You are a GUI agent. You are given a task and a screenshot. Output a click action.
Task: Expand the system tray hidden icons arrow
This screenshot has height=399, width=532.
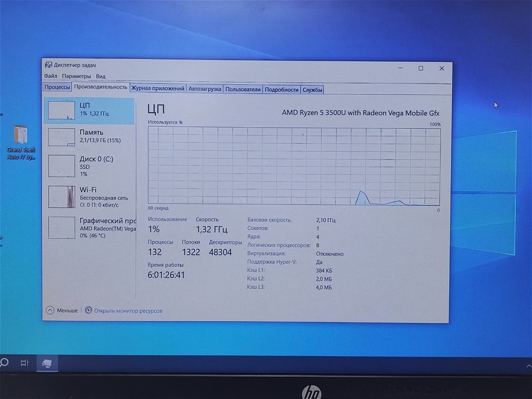point(528,366)
